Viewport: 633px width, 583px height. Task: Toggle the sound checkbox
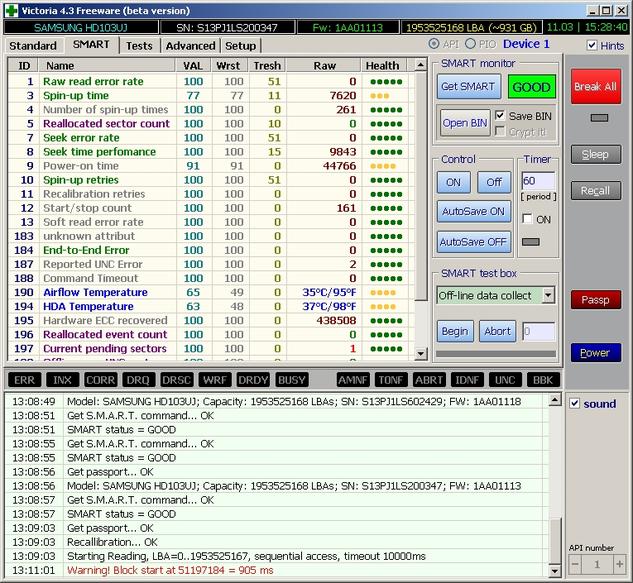574,403
